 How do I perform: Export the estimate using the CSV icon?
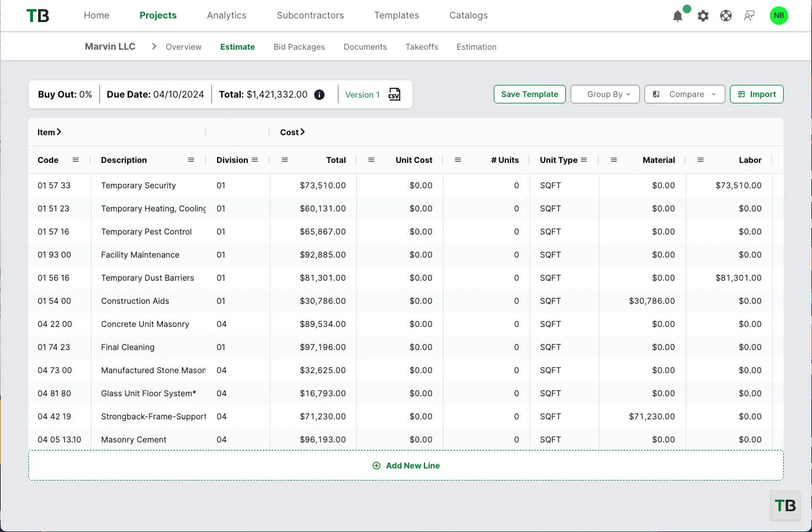pyautogui.click(x=394, y=94)
